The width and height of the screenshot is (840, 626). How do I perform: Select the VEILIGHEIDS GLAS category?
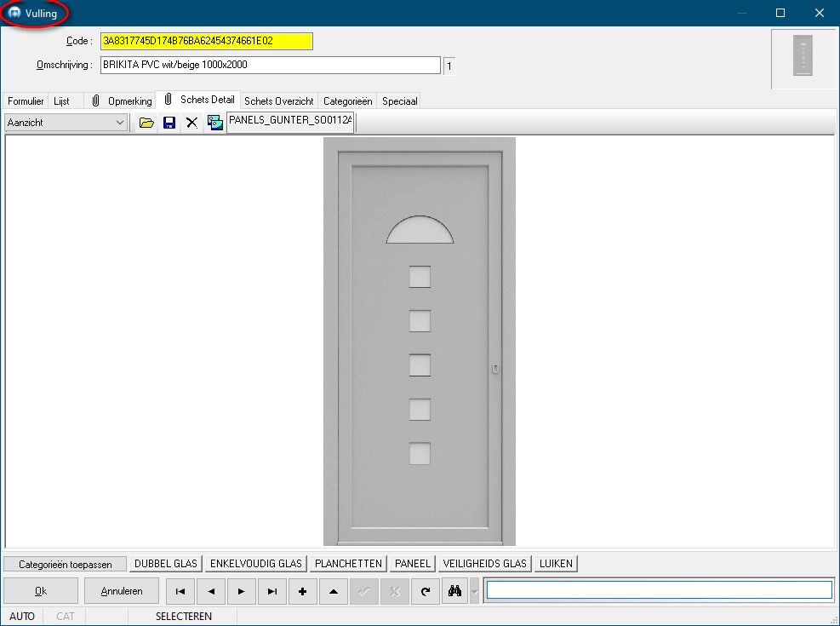tap(485, 564)
